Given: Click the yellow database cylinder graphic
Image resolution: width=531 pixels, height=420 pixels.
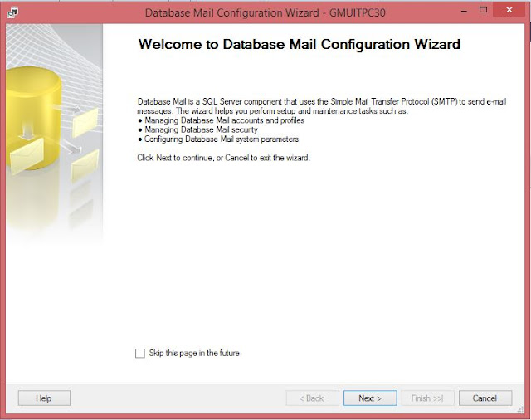Looking at the screenshot, I should point(33,117).
